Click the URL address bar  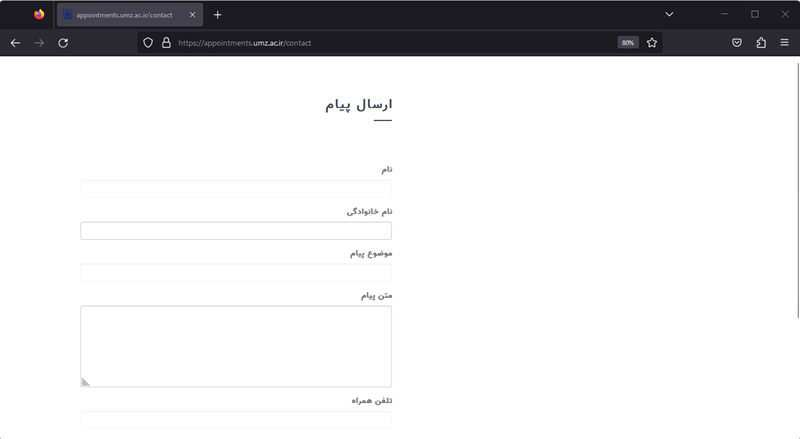[390, 43]
